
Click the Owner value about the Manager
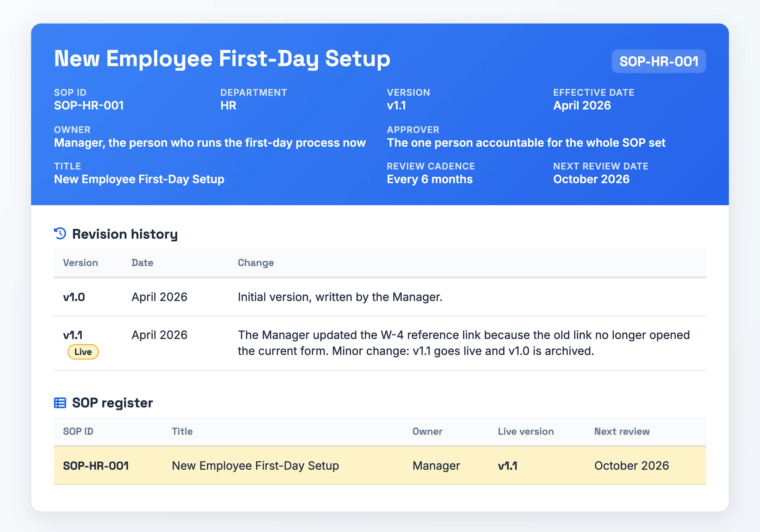click(x=210, y=143)
